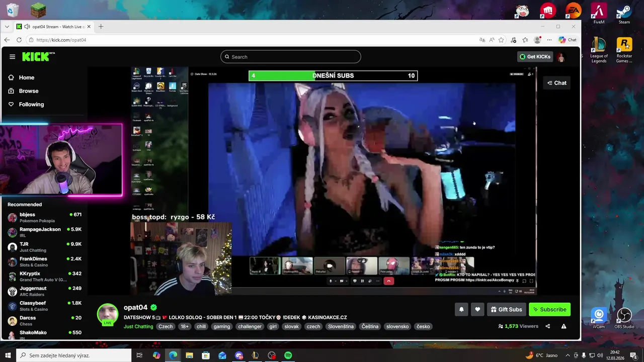The height and width of the screenshot is (362, 644).
Task: Select the slovak tag
Action: point(291,326)
